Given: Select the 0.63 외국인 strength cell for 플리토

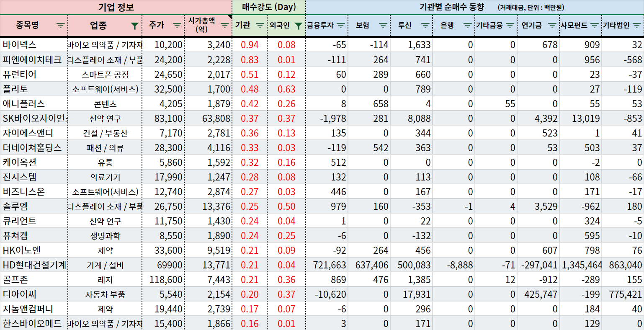Looking at the screenshot, I should point(286,89).
